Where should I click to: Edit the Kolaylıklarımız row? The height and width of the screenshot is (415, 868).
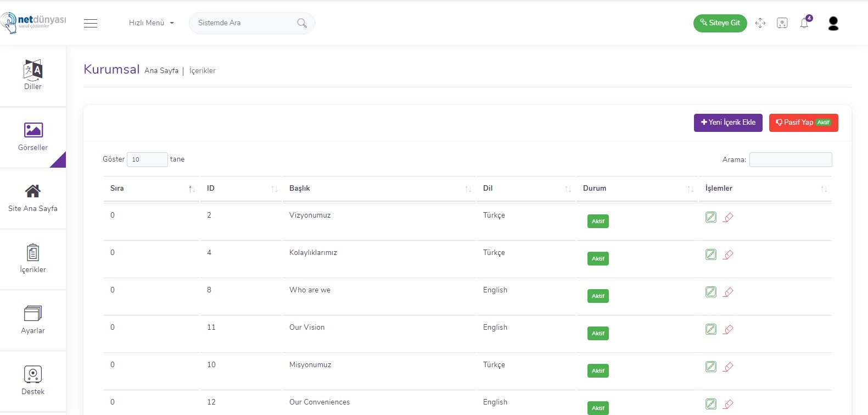coord(711,254)
